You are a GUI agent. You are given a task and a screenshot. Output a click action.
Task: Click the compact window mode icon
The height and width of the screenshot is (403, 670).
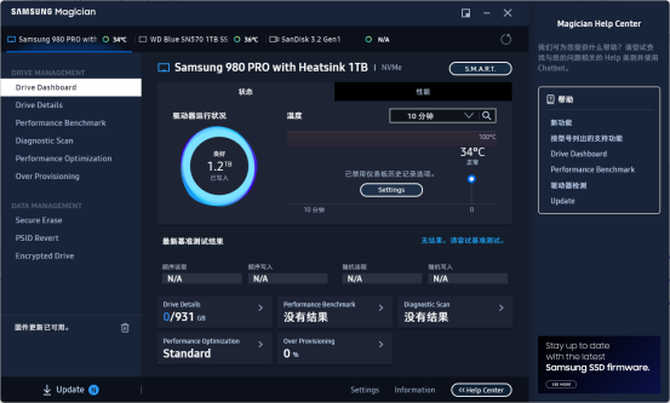(465, 13)
